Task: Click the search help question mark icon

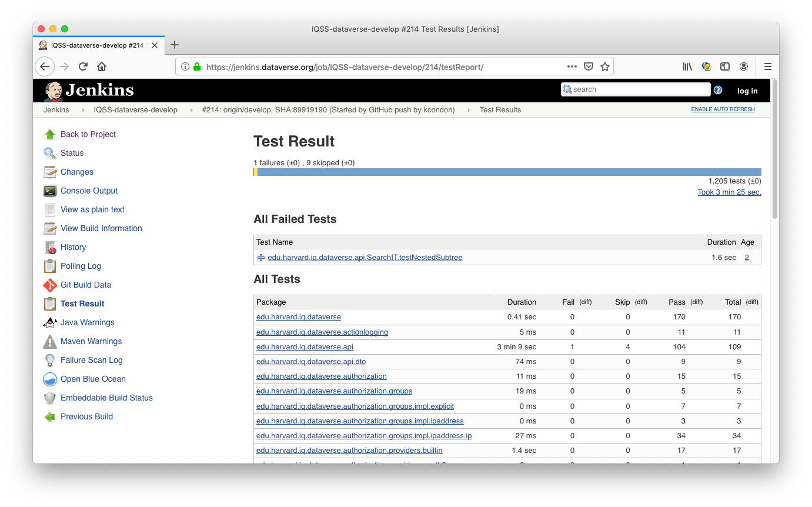Action: click(718, 90)
